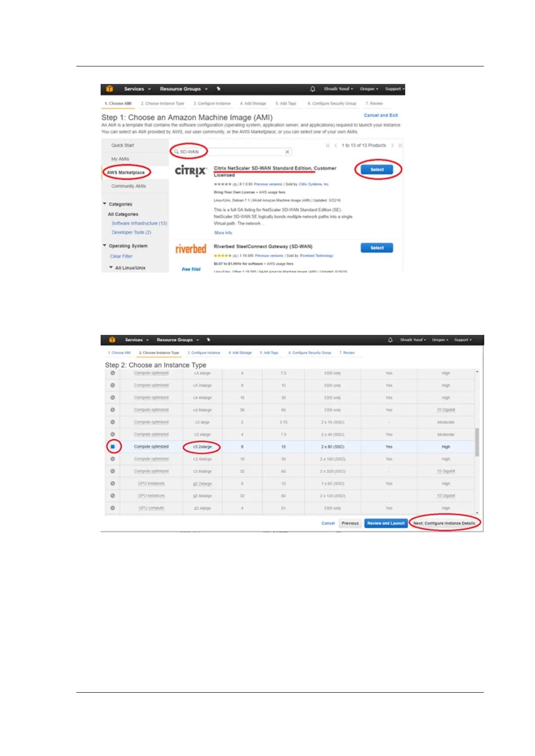Click Riverbed SteelConnect star rating

tap(222, 255)
